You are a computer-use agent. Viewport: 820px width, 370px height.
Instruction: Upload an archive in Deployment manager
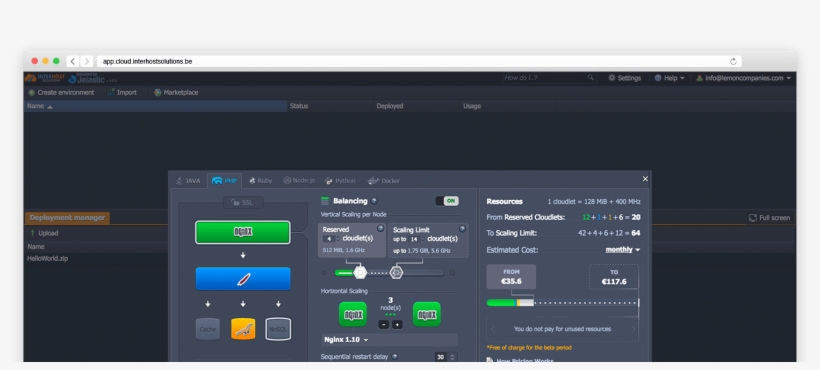[44, 233]
